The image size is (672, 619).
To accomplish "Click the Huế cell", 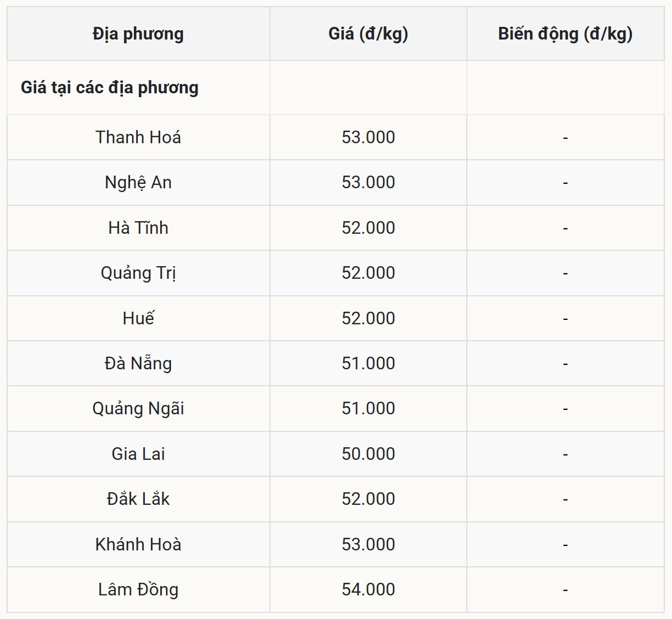I will pyautogui.click(x=138, y=318).
